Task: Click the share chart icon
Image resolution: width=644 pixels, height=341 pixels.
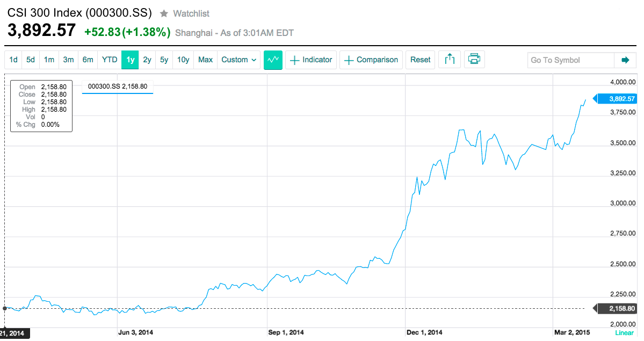Action: (450, 60)
